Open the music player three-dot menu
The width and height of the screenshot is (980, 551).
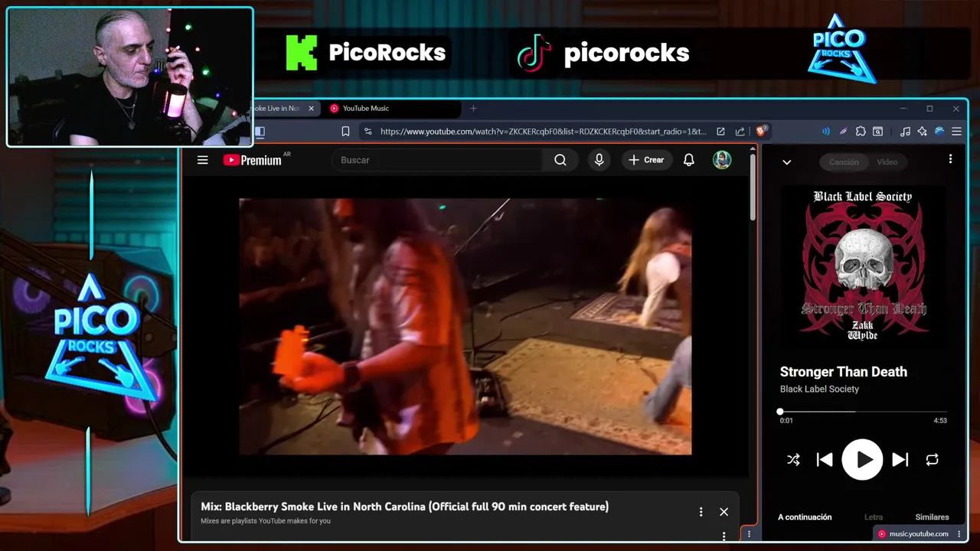pos(950,159)
